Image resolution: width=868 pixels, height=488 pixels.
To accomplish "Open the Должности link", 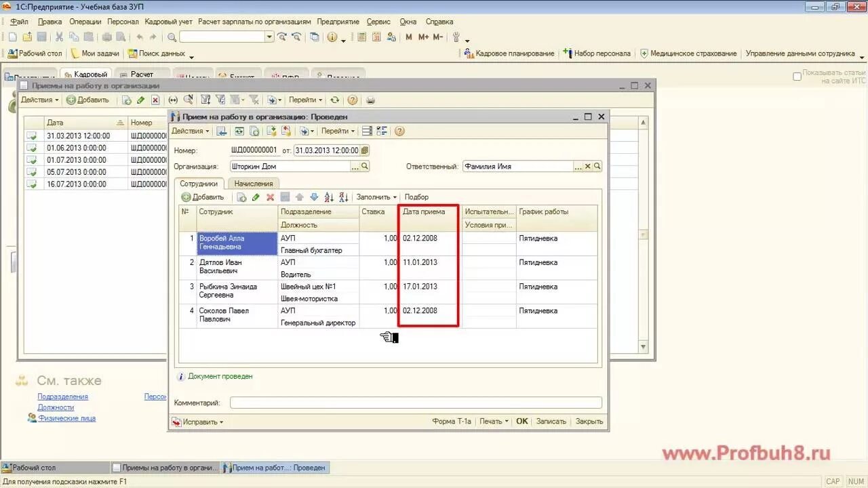I will click(x=56, y=407).
